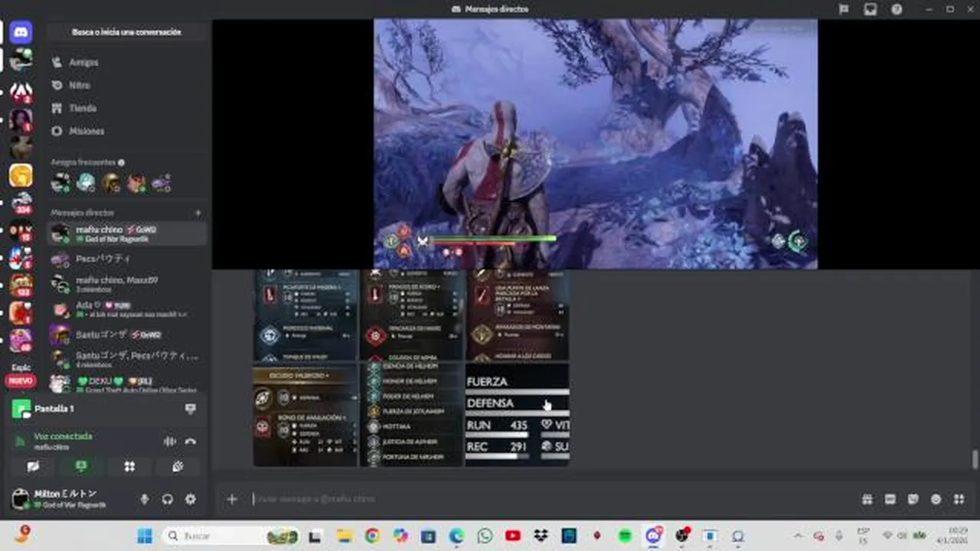Open activities launcher in voice panel
The height and width of the screenshot is (551, 980).
pyautogui.click(x=129, y=466)
